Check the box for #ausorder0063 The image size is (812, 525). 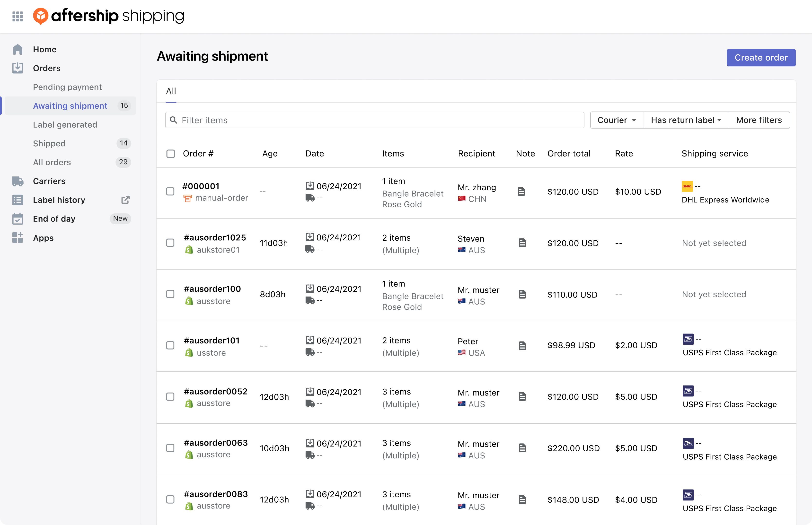pos(170,448)
